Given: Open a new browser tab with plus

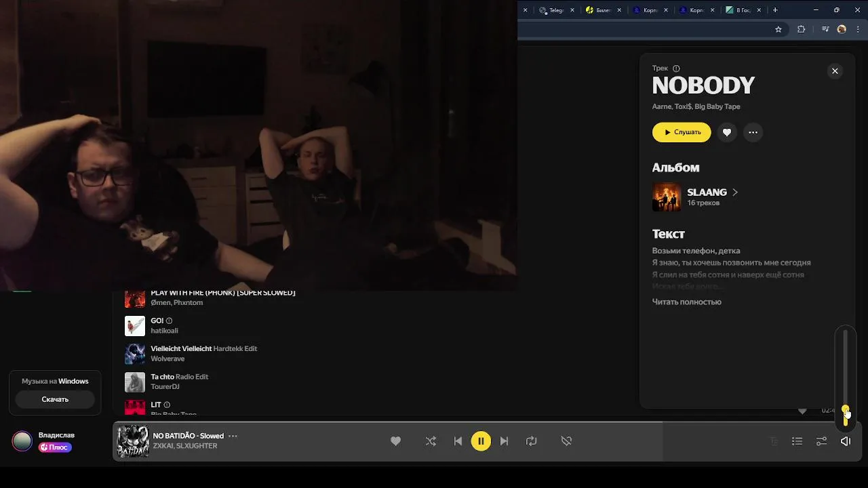Looking at the screenshot, I should click(x=775, y=10).
